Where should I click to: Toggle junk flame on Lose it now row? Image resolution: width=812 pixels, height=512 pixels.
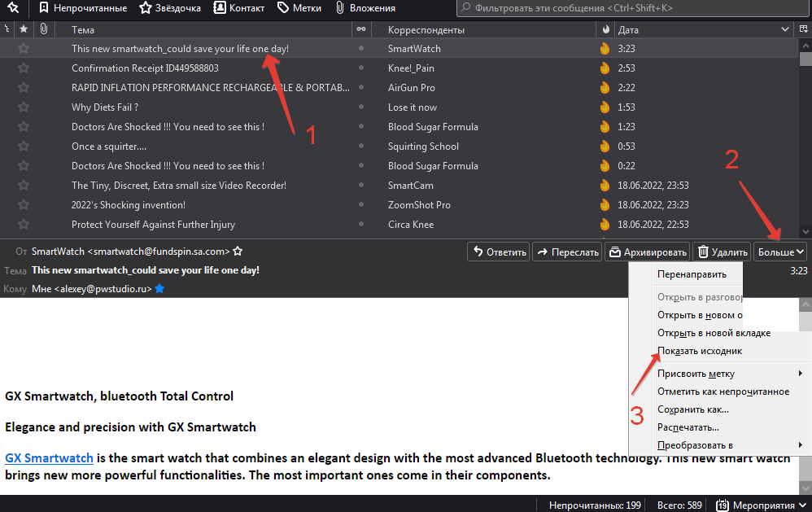tap(605, 107)
